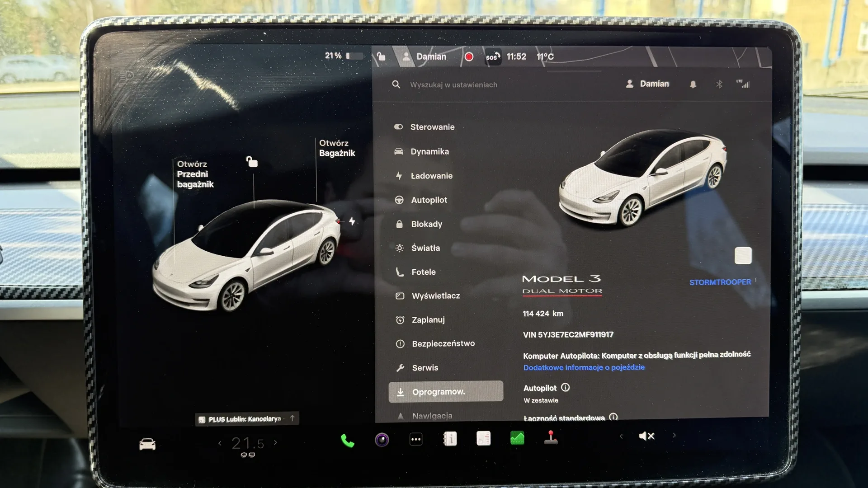
Task: Open the app launcher with three dots
Action: pyautogui.click(x=415, y=439)
